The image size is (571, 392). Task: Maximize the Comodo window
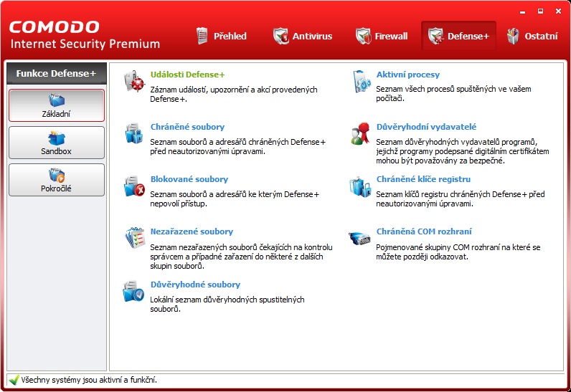pos(540,11)
